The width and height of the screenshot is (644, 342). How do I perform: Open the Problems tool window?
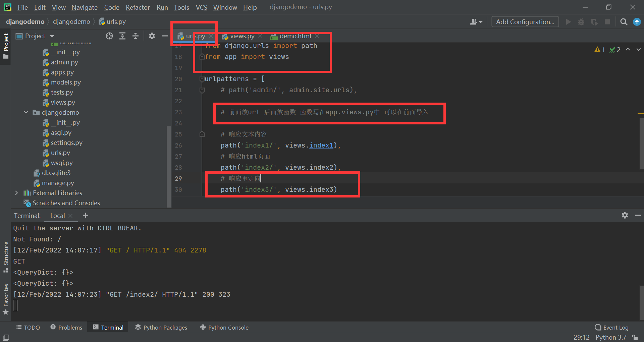[x=66, y=327]
